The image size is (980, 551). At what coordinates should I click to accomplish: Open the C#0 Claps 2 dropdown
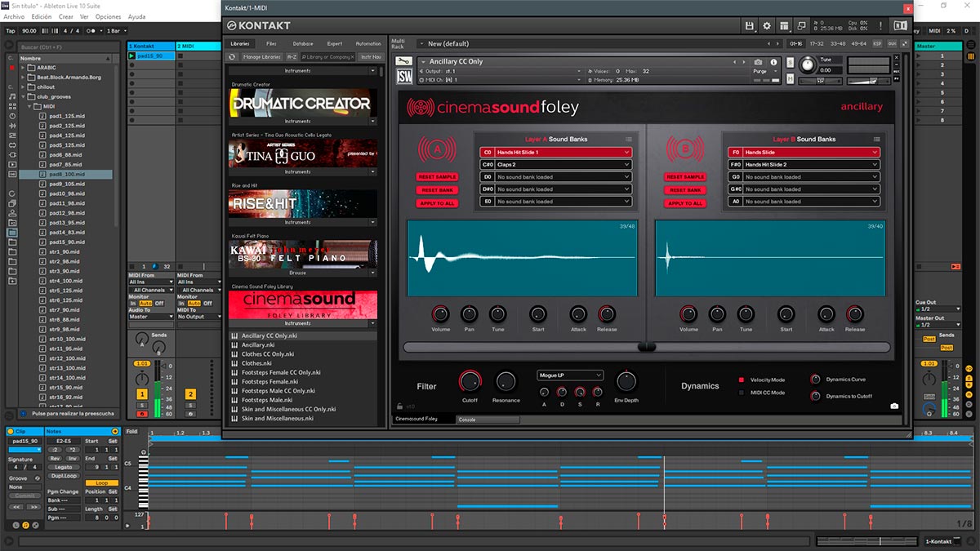pos(556,164)
